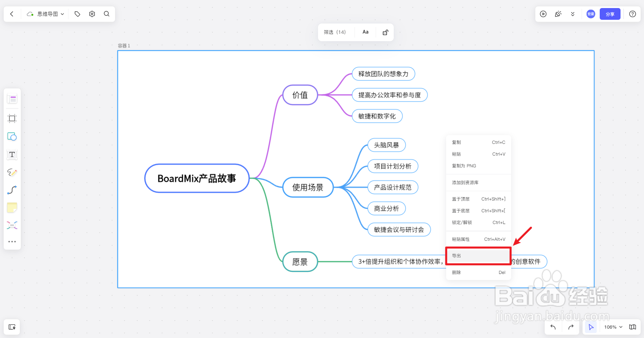The image size is (644, 338).
Task: Open the minimap book icon
Action: click(633, 327)
